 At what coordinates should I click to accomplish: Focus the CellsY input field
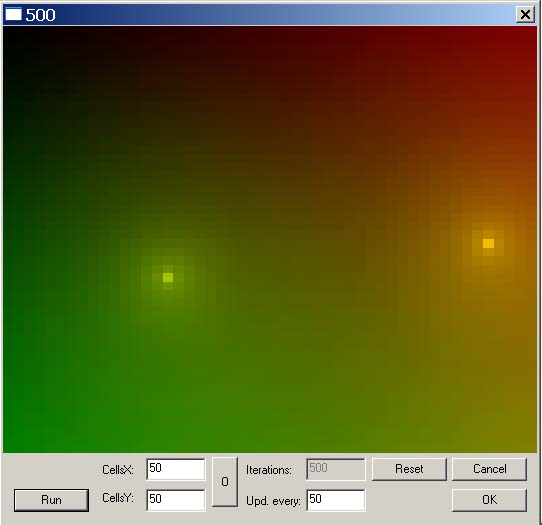176,500
